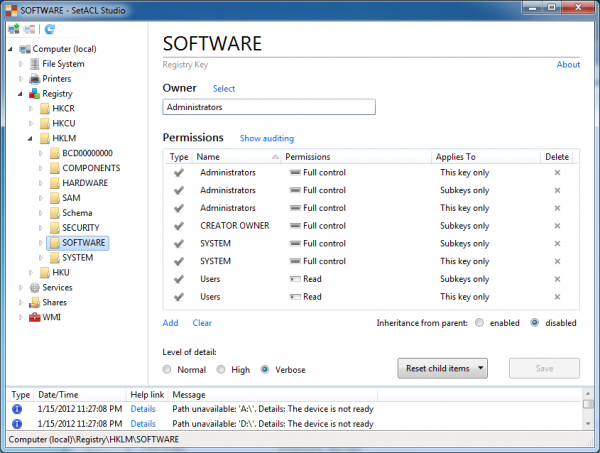Viewport: 600px width, 453px height.
Task: Open Details link for A:\ message
Action: [x=143, y=409]
